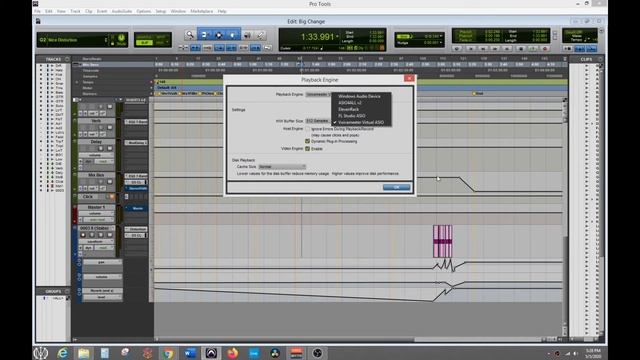The width and height of the screenshot is (640, 360).
Task: Open DaVinci Resolve from the taskbar
Action: coord(275,353)
